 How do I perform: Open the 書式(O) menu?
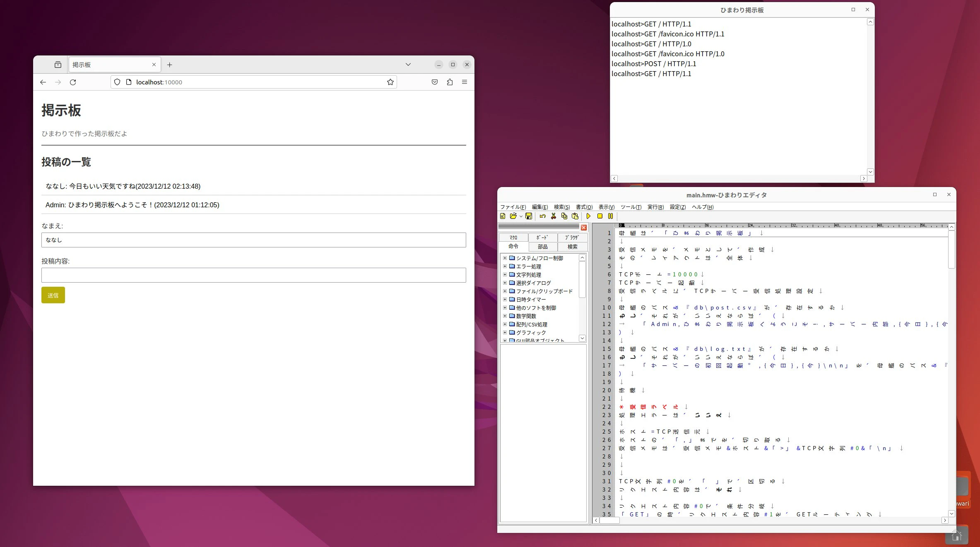(x=584, y=207)
